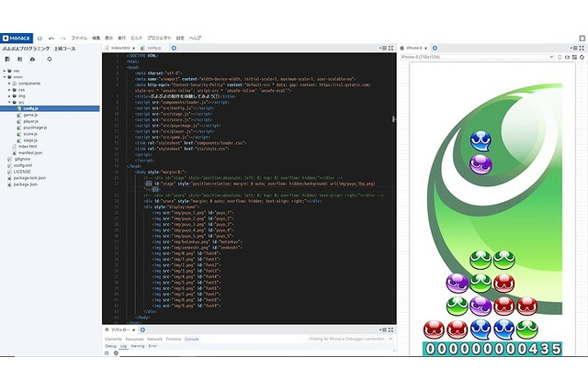The image size is (588, 391).
Task: Filter console by Log level
Action: tap(123, 346)
